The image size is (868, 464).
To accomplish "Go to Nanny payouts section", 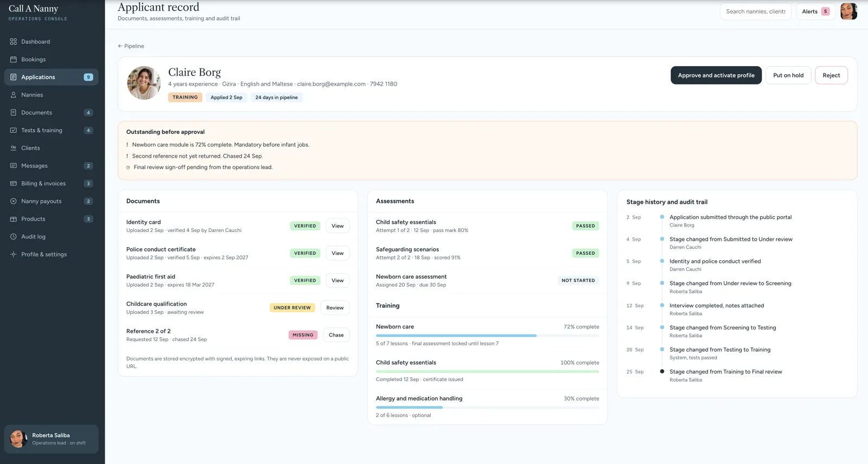I will (x=52, y=201).
